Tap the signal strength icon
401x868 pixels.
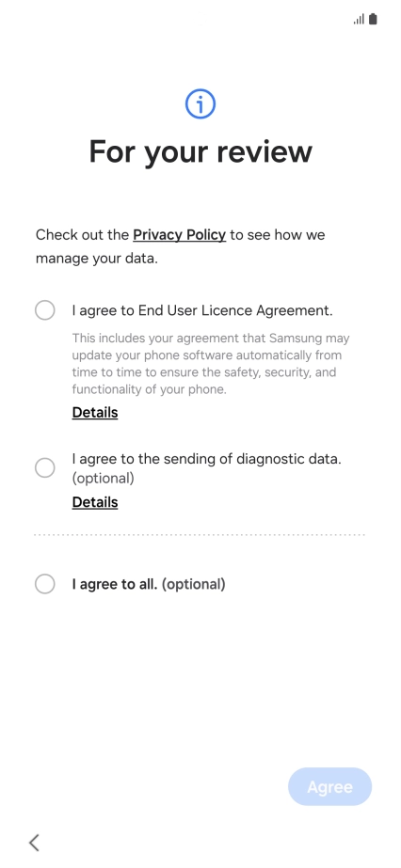pos(359,20)
